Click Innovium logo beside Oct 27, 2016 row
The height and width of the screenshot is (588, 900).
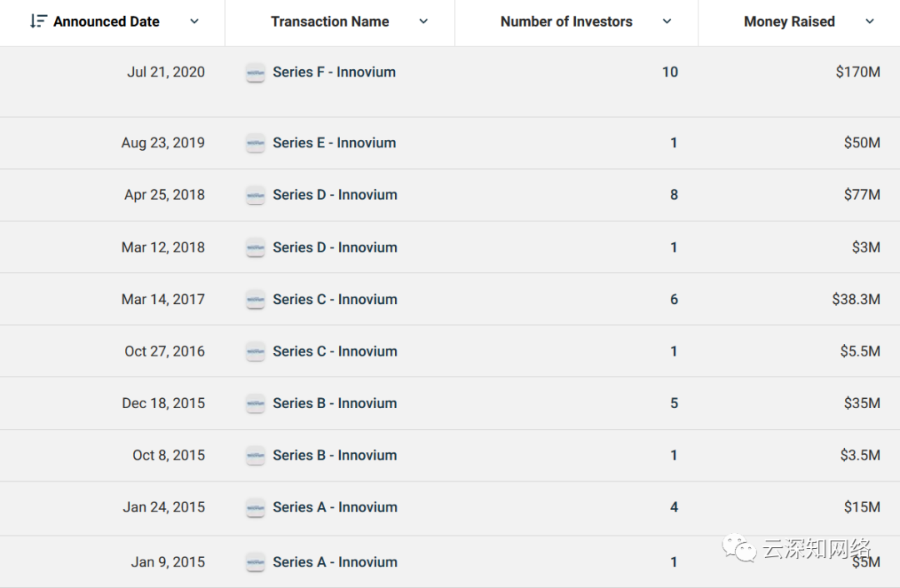pos(255,351)
